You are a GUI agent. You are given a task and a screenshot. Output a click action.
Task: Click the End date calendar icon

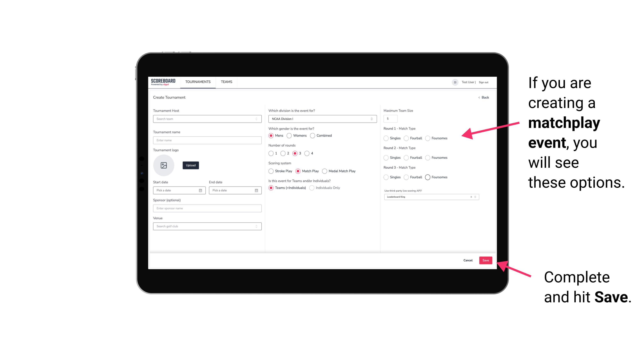pos(256,190)
